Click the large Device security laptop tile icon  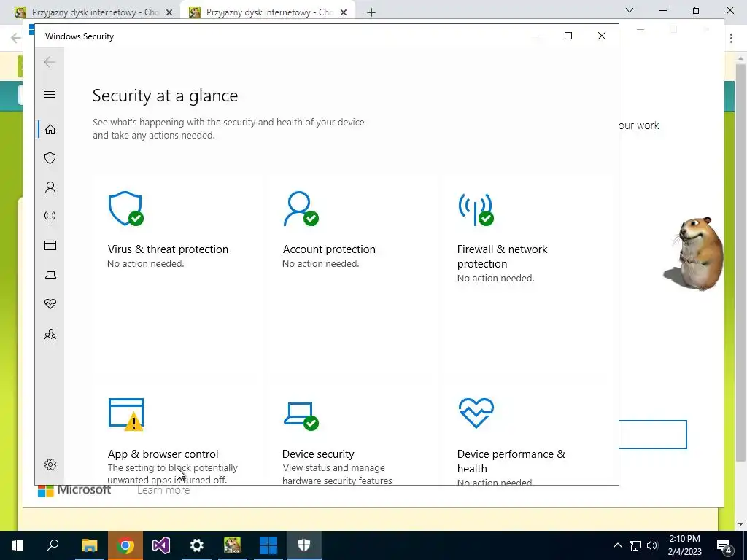pos(301,416)
